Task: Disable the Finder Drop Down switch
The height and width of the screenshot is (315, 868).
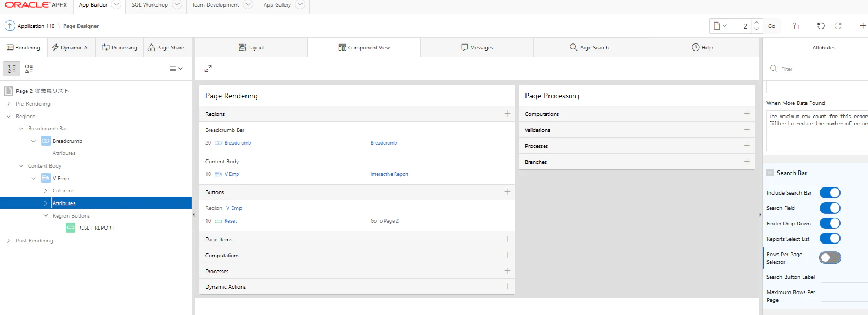Action: 830,223
